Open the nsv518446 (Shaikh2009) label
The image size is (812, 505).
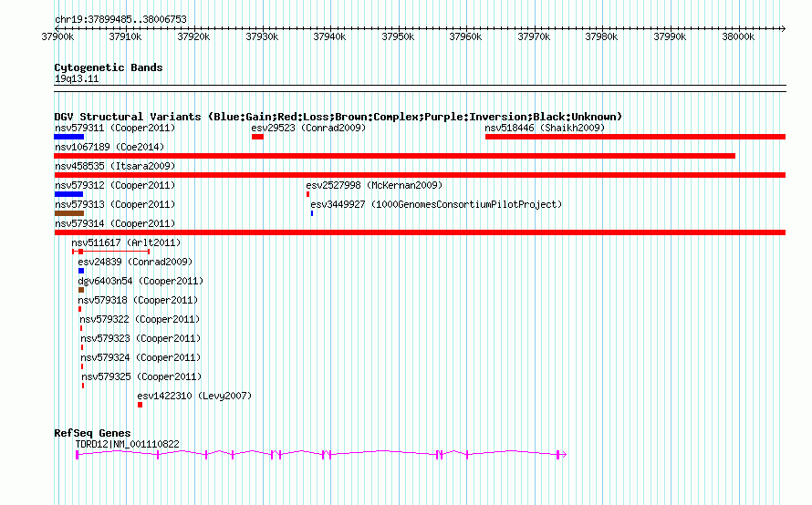[x=545, y=128]
